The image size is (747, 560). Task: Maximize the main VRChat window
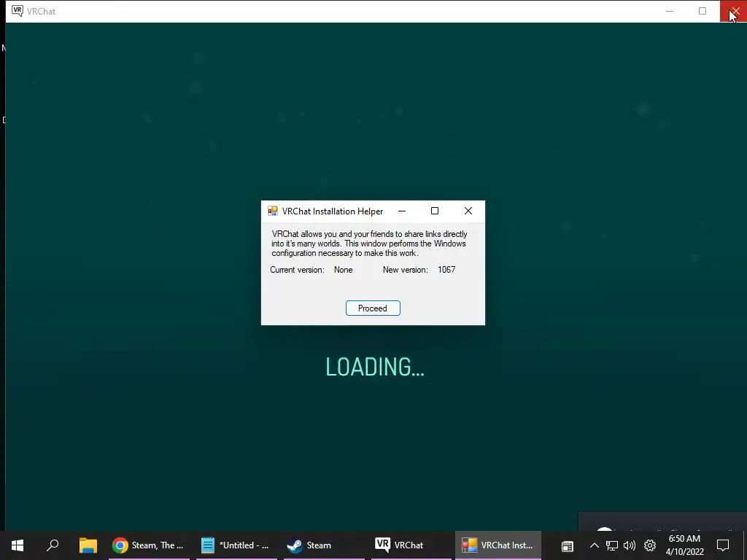pos(703,11)
